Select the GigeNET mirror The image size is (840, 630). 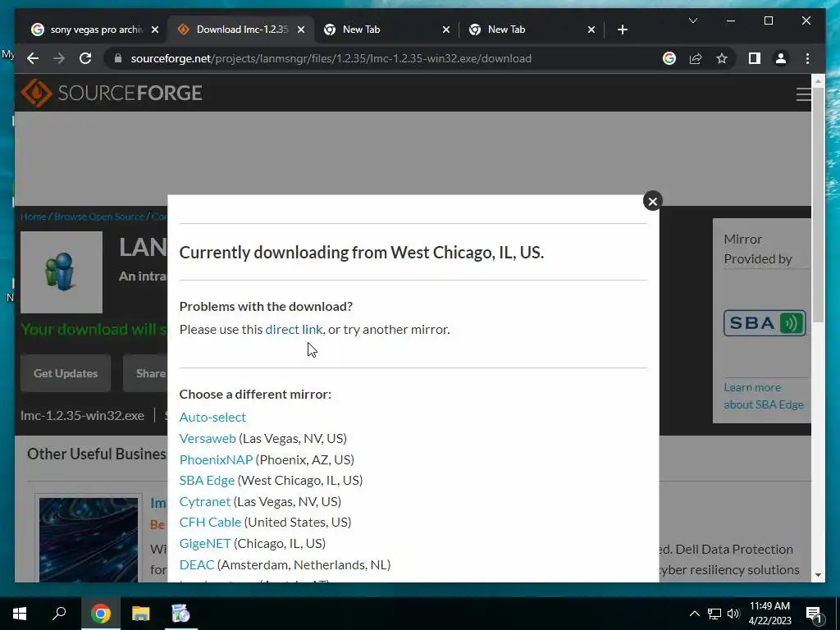[204, 544]
